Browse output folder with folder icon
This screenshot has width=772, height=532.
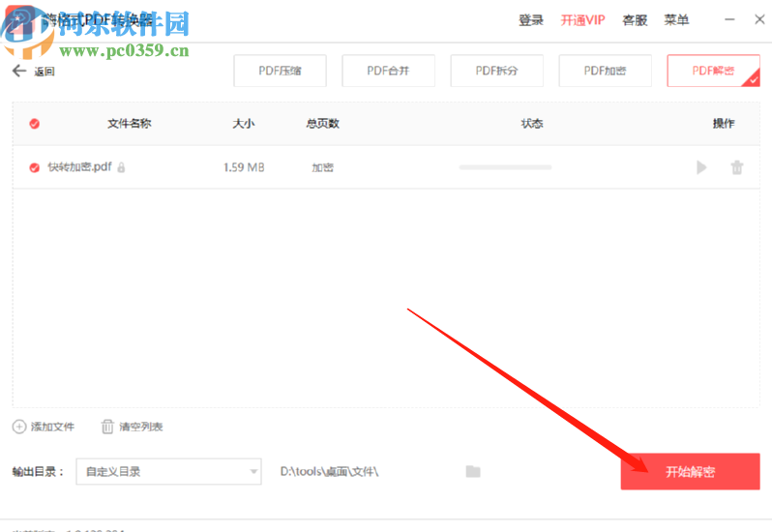tap(473, 471)
